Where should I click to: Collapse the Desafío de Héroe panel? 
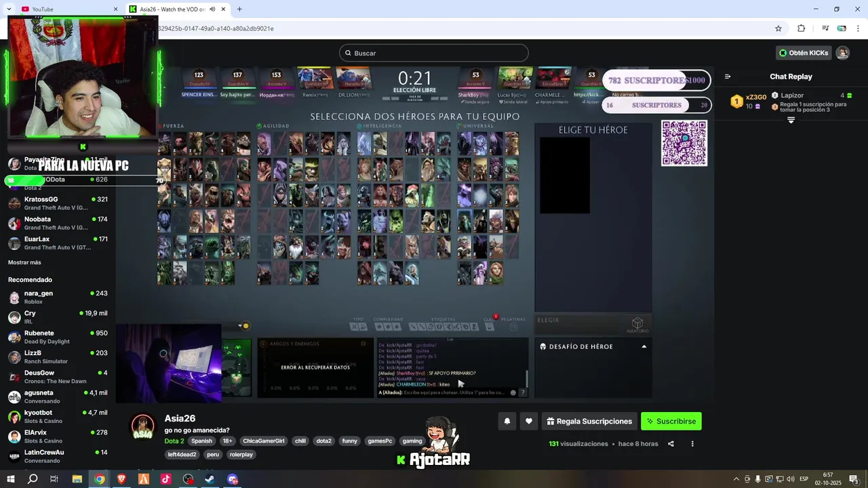tap(644, 346)
